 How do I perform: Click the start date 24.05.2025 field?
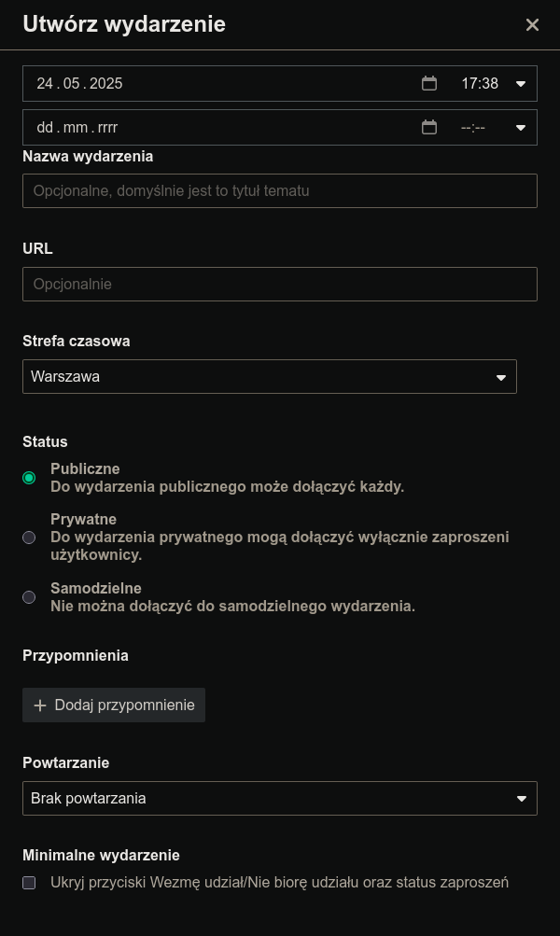pyautogui.click(x=221, y=83)
